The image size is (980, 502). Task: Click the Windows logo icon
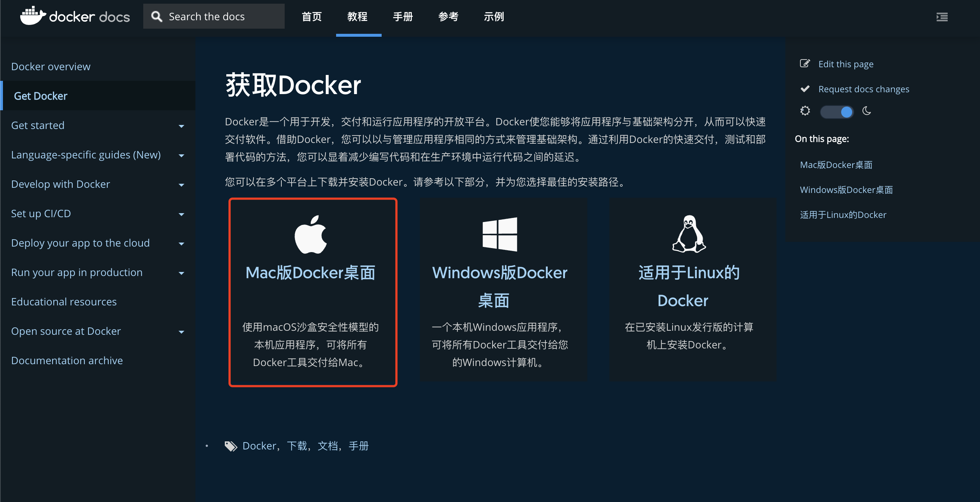click(500, 234)
